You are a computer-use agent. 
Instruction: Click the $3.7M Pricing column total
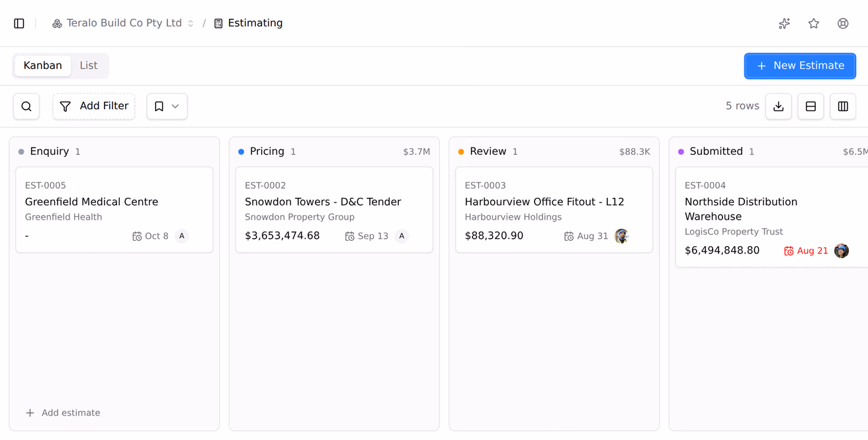click(417, 152)
